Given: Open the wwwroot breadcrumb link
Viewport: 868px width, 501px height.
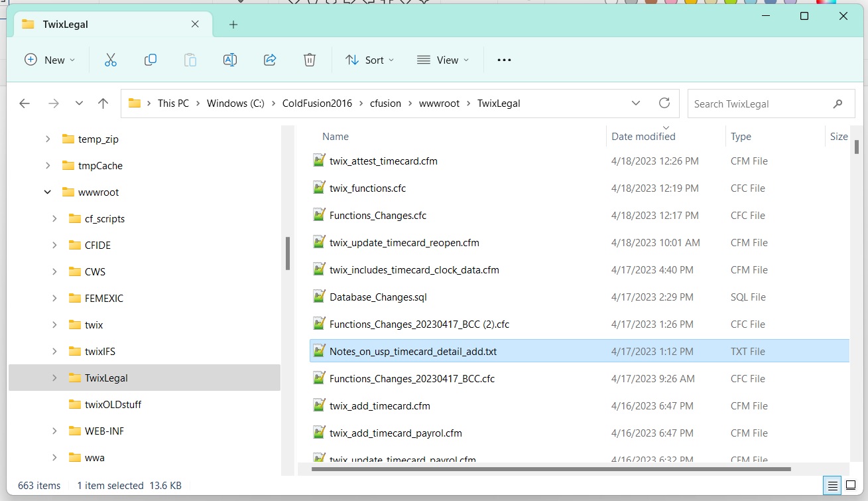Looking at the screenshot, I should pyautogui.click(x=439, y=103).
